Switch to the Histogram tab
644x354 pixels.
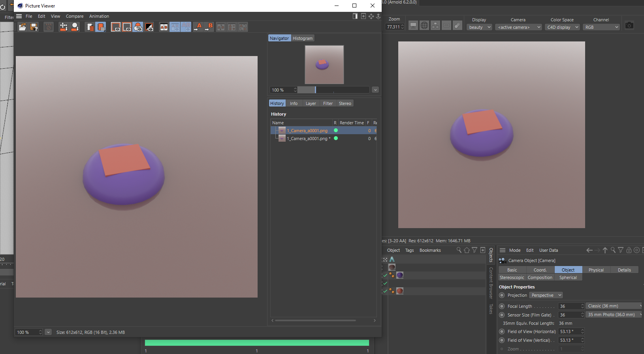click(x=303, y=38)
